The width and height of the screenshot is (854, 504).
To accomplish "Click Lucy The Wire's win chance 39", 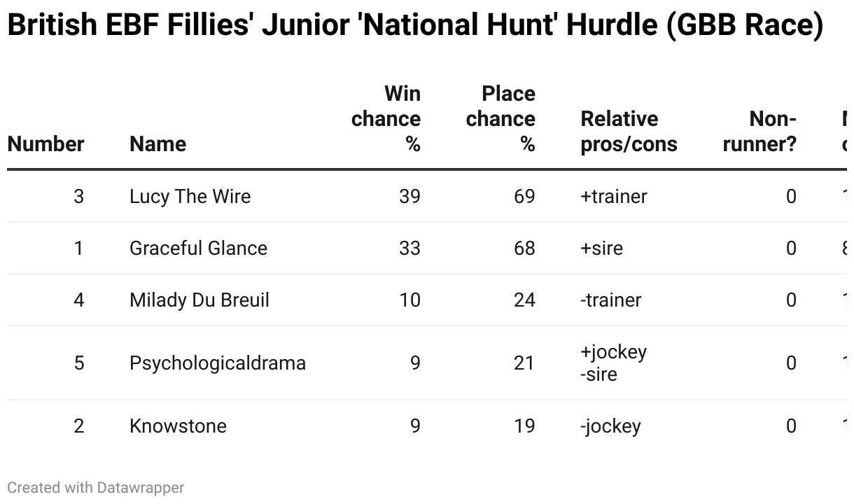I will point(409,197).
